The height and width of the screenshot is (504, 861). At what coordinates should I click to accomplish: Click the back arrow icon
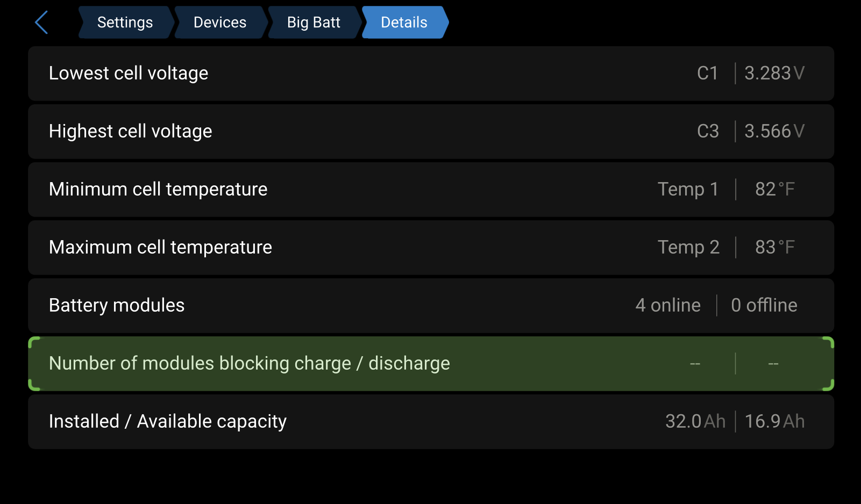(41, 23)
